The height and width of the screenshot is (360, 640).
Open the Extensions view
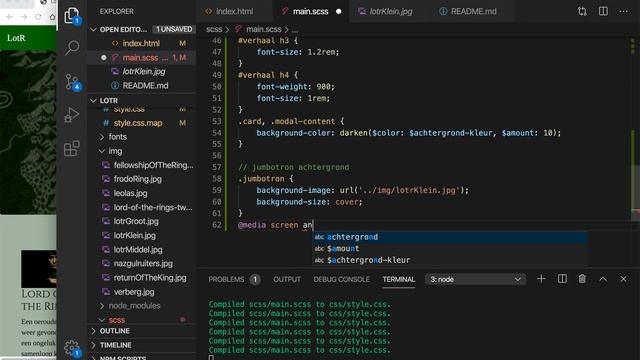(x=72, y=149)
